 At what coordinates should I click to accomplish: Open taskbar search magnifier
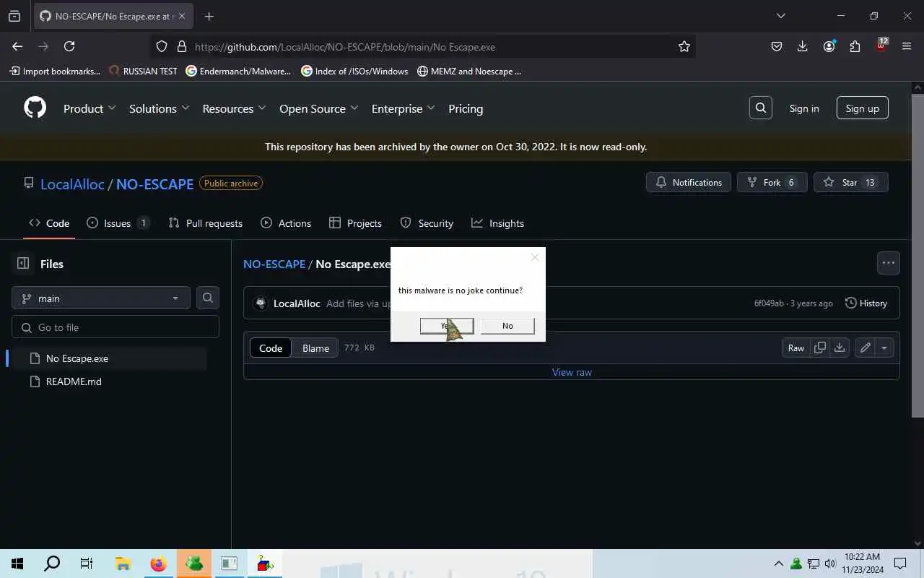tap(52, 564)
